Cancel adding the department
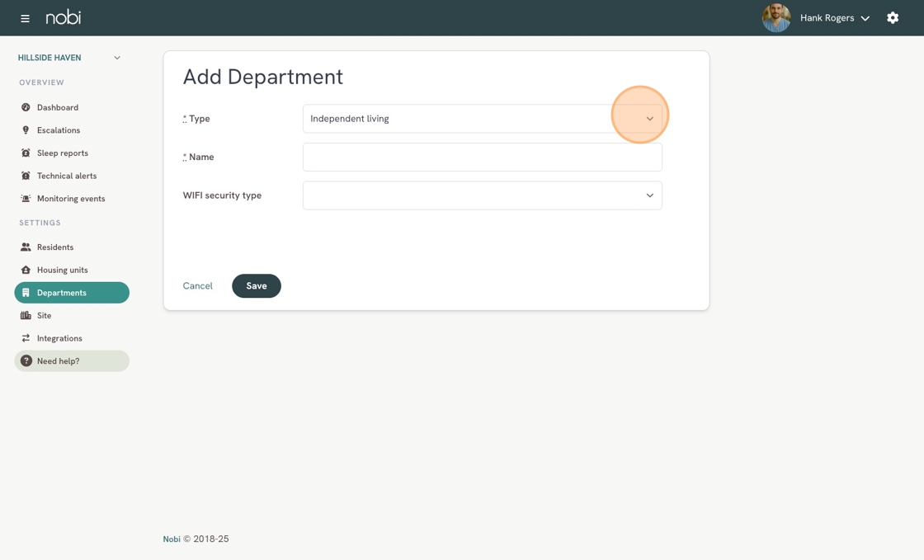 click(197, 285)
